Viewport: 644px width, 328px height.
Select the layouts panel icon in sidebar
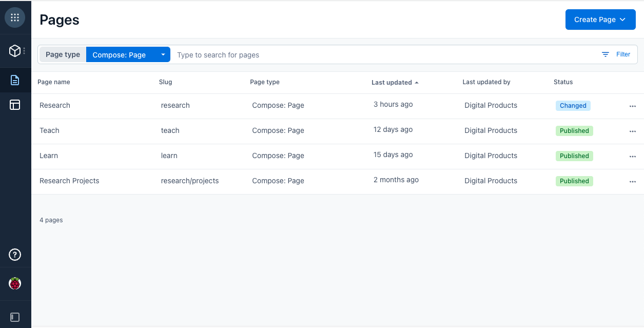tap(15, 104)
